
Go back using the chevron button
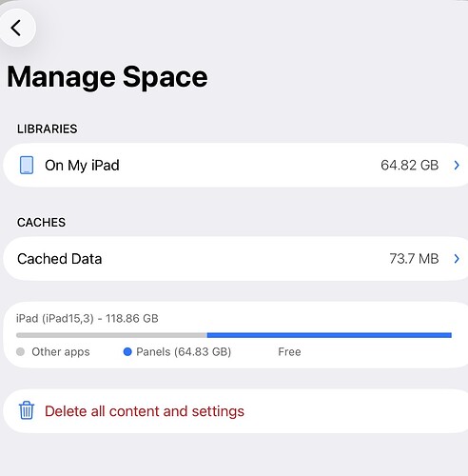16,28
